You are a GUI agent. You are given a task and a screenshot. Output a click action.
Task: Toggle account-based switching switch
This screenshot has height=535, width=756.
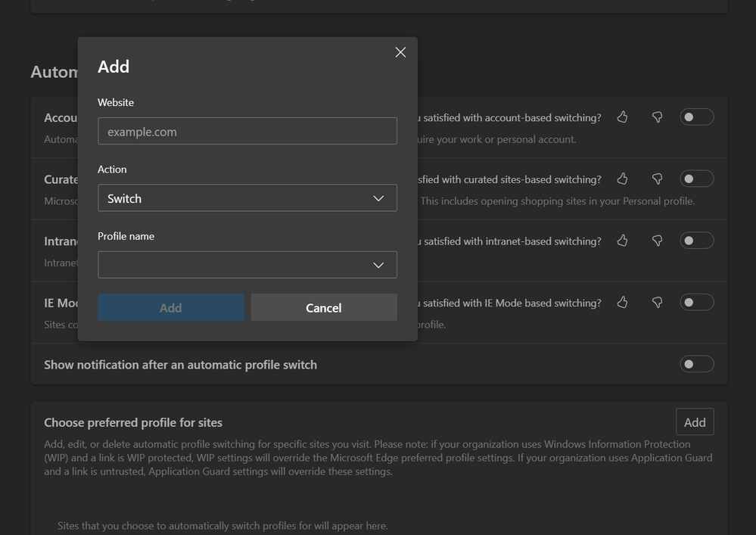pos(696,117)
